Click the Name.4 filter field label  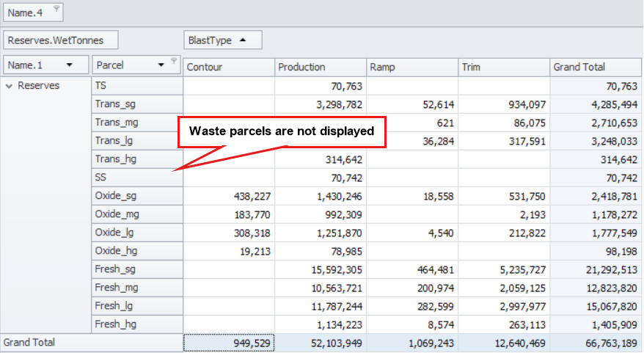(x=27, y=12)
